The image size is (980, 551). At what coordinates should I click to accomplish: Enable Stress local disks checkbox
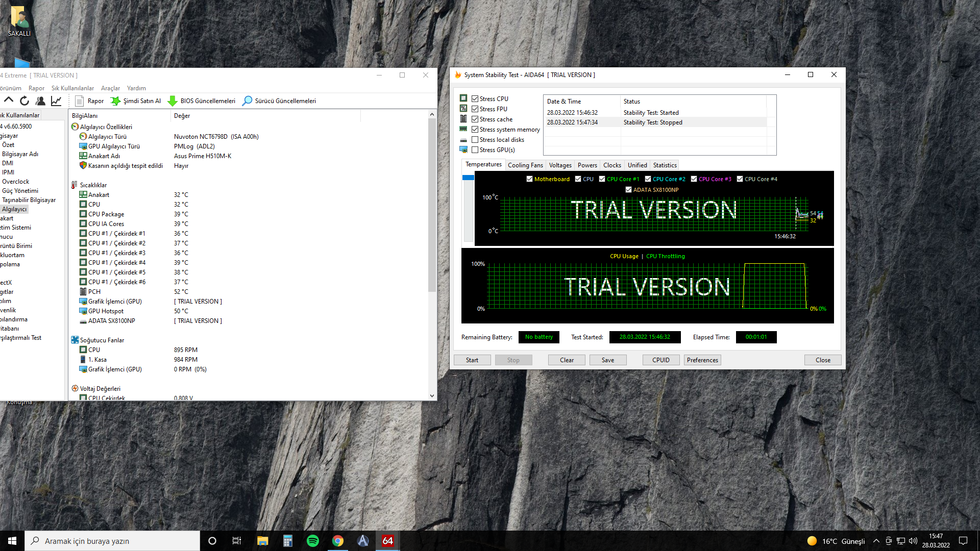click(x=475, y=140)
